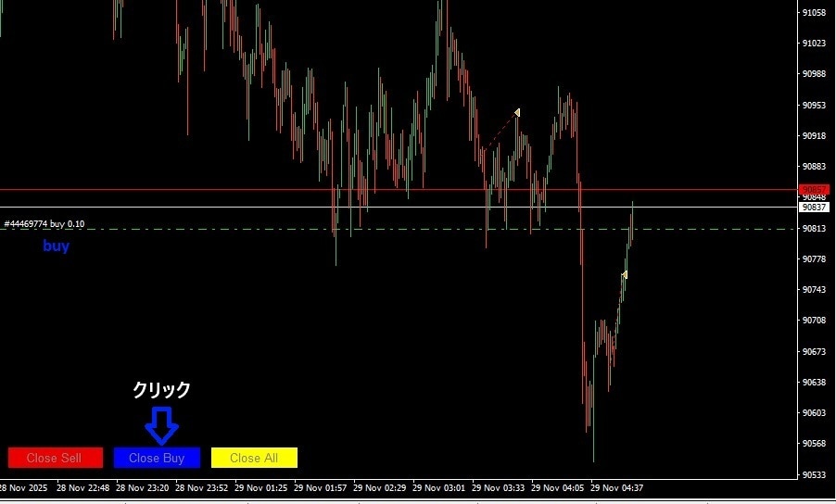Screen dimensions: 836x504
Task: Click the 29 Nov 04:37 time label
Action: (617, 487)
